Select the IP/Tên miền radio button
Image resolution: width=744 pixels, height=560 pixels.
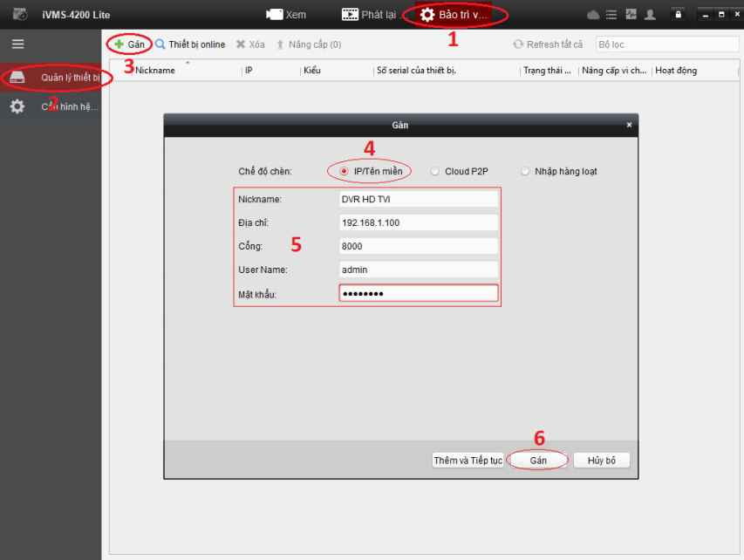click(x=345, y=172)
